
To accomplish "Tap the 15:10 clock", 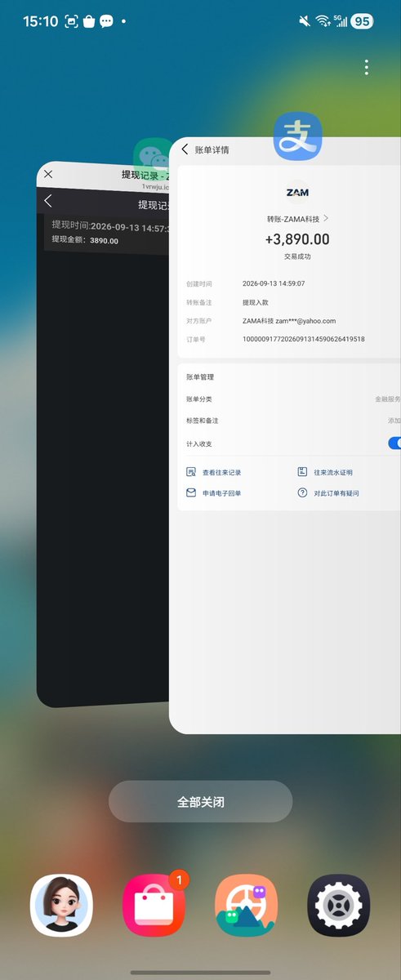I will pos(41,22).
